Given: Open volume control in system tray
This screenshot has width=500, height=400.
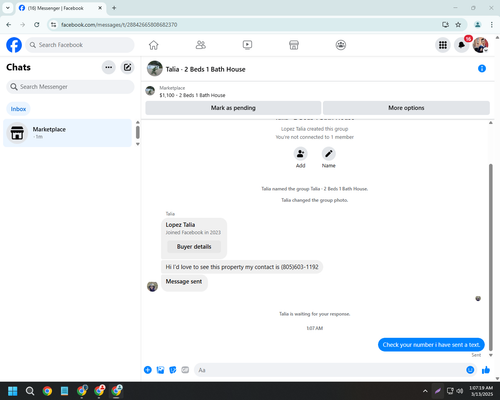Looking at the screenshot, I should coord(460,391).
